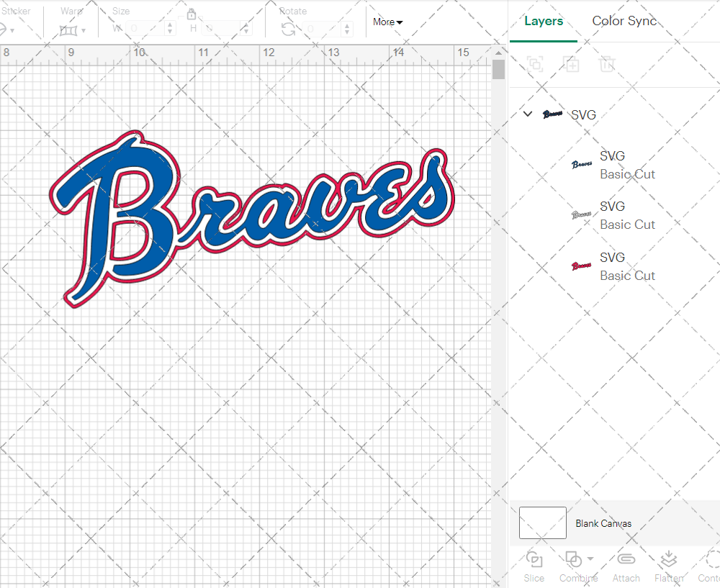Click the Attach paperclip icon

tap(626, 559)
